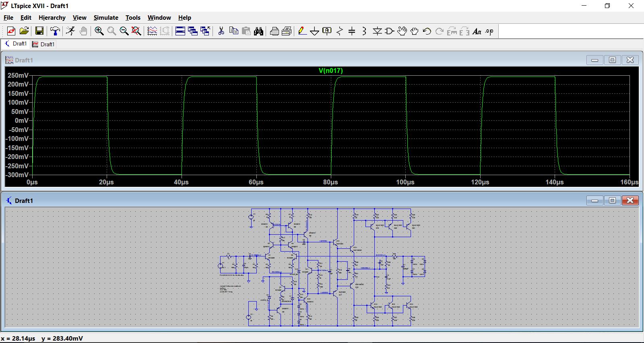Click the 0mV vertical axis label

point(22,120)
